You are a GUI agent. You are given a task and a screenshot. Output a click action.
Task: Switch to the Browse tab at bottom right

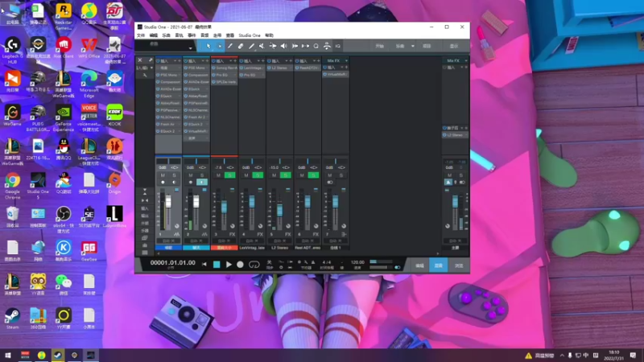pyautogui.click(x=458, y=266)
